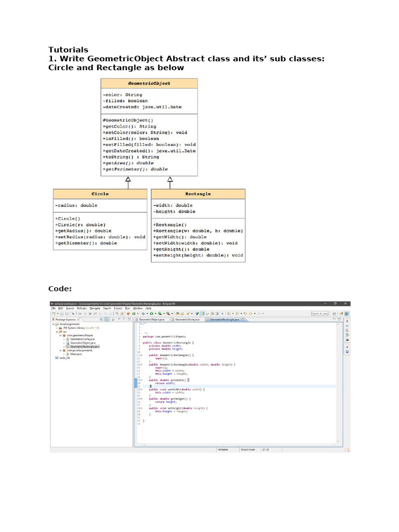The image size is (399, 532).
Task: Switch to the GeometricObject.java editor tab
Action: (x=152, y=320)
